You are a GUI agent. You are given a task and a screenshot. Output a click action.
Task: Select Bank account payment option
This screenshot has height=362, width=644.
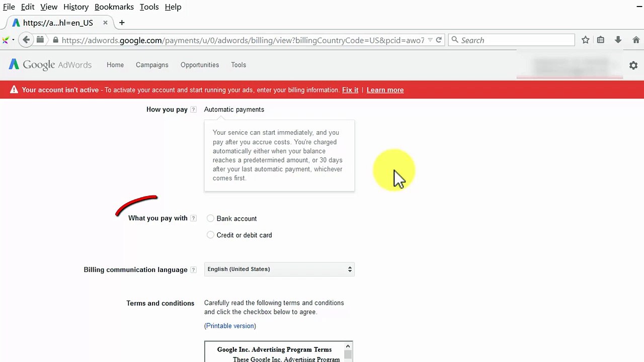coord(210,218)
